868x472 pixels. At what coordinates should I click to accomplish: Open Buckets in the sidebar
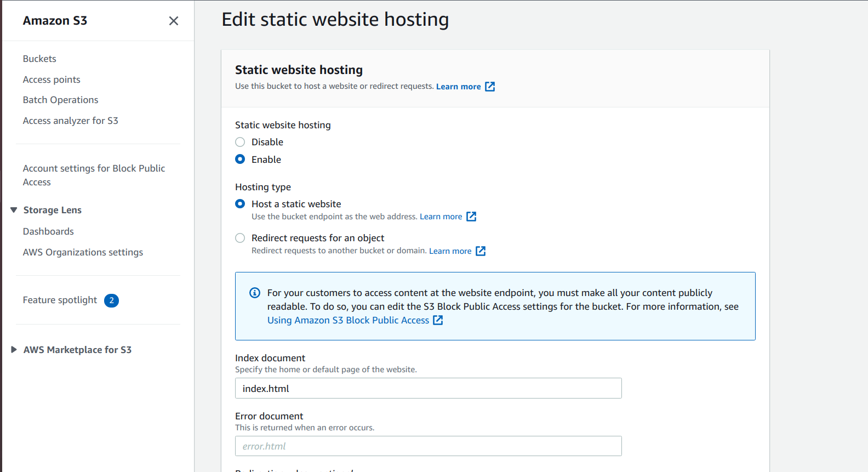click(39, 59)
